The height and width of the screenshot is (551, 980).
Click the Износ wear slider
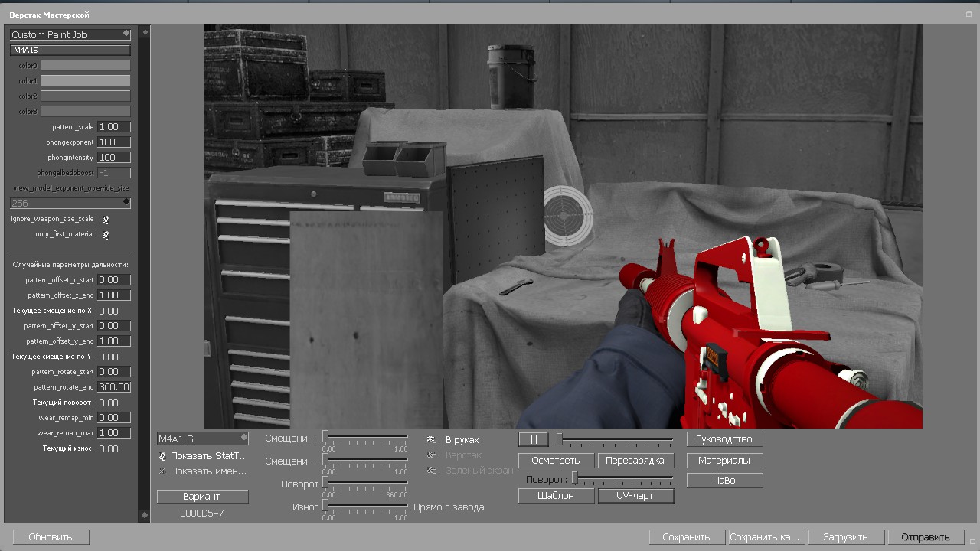365,506
